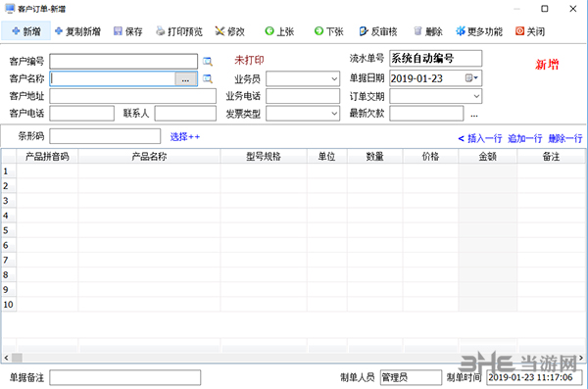This screenshot has width=588, height=389.
Task: Click into the 最新欠款 field
Action: (426, 114)
